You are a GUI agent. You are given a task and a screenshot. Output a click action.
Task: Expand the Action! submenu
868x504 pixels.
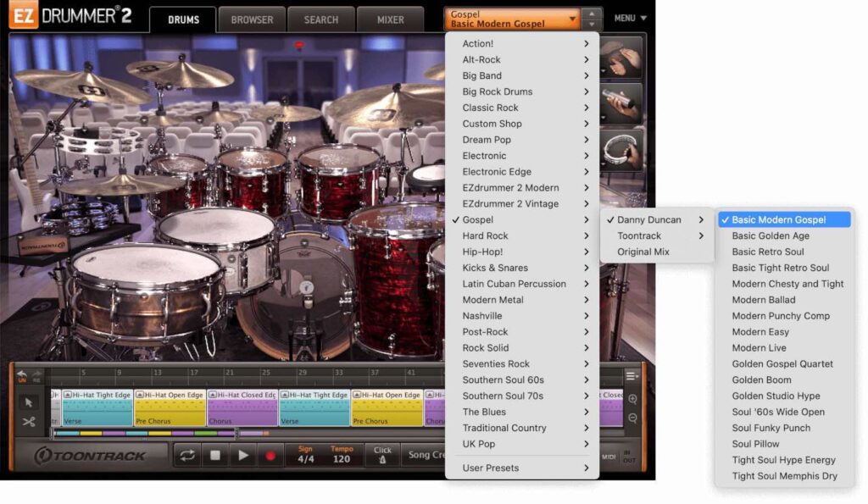pyautogui.click(x=522, y=44)
